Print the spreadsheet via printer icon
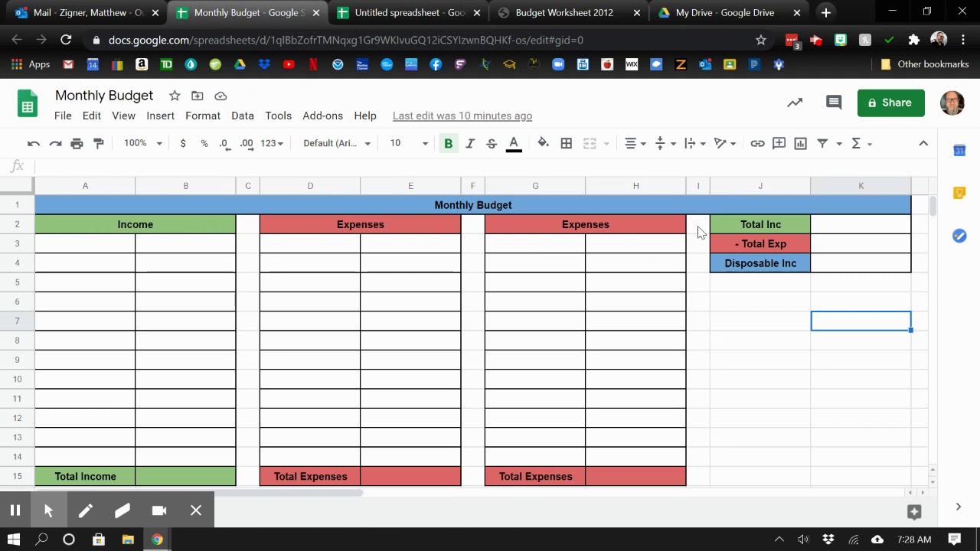 click(77, 143)
